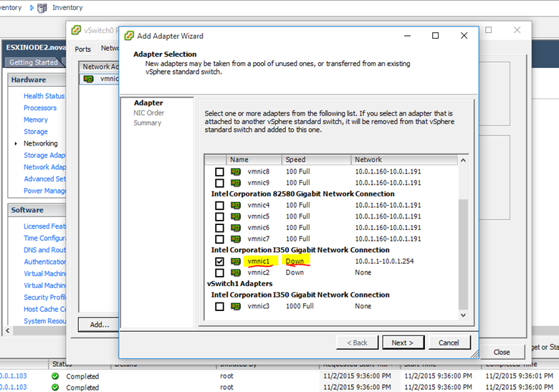Open the Ports tab in vSwitch0 Properties
This screenshot has height=392, width=559.
pyautogui.click(x=82, y=49)
